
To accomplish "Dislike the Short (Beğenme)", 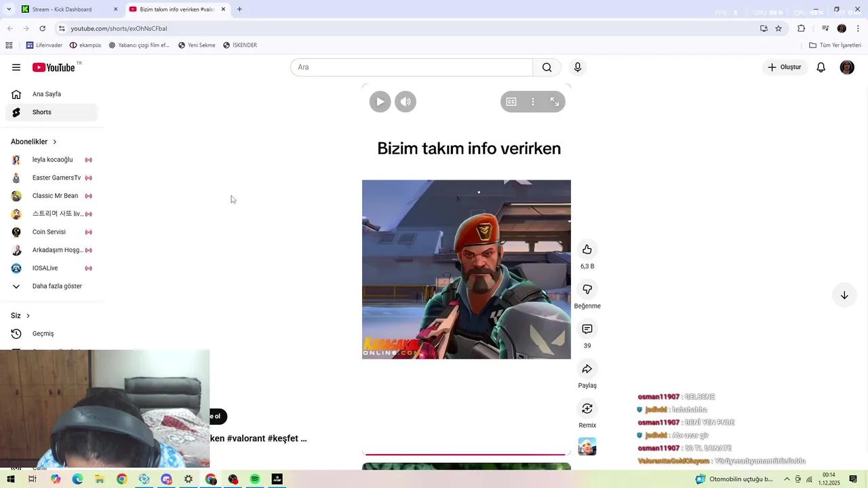I will coord(587,289).
